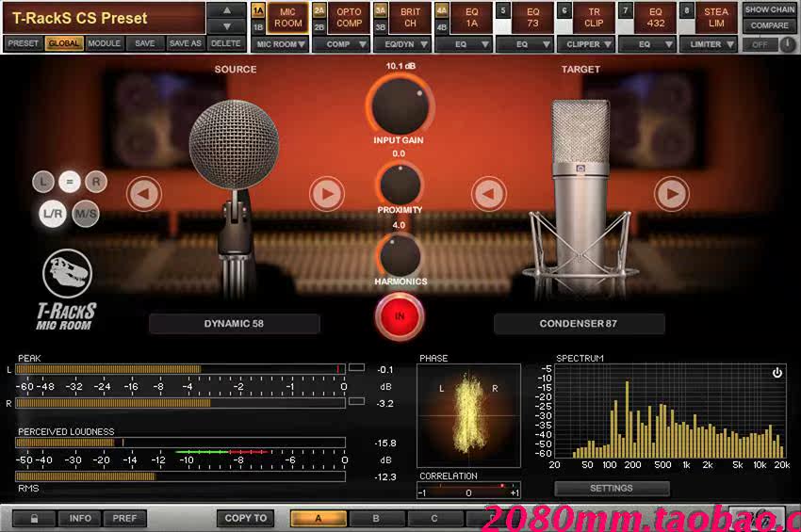
Task: Select slot 6 number box
Action: [564, 10]
